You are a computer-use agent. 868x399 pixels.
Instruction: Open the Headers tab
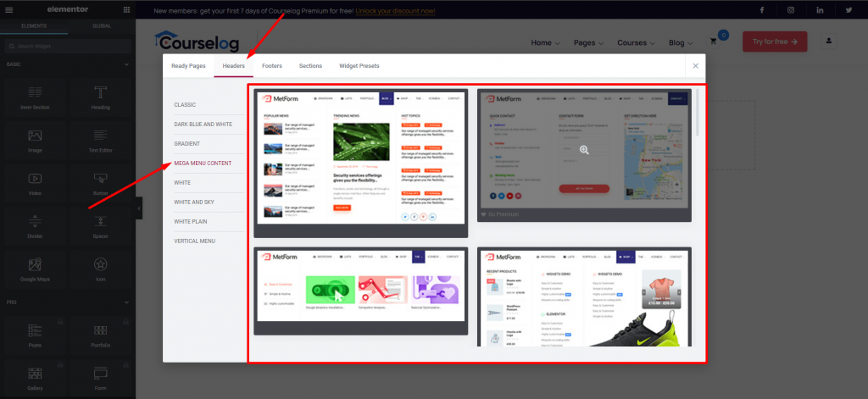point(234,66)
